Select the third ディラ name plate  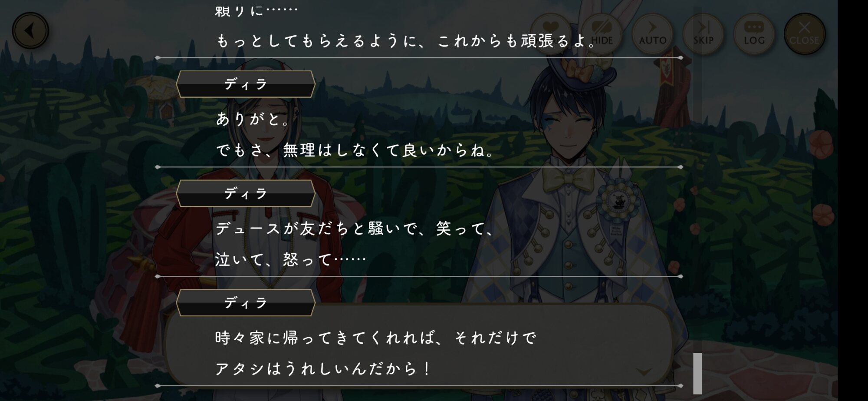coord(246,303)
